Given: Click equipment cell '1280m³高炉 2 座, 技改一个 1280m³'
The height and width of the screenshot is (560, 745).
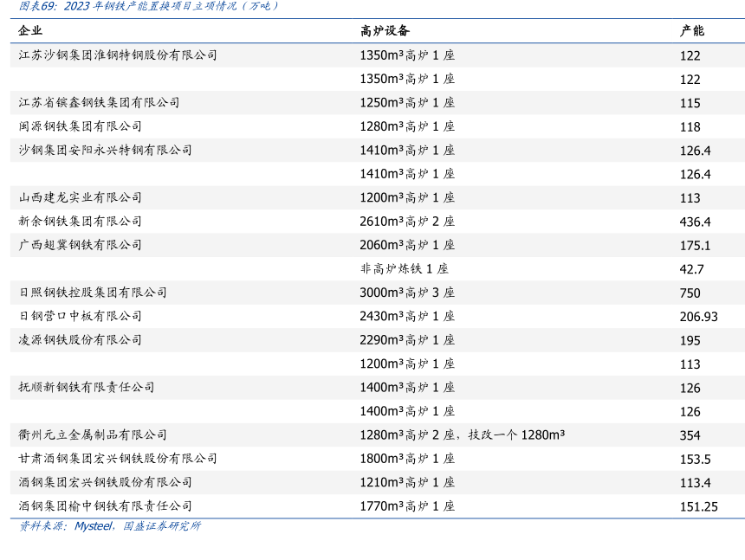Looking at the screenshot, I should coord(463,434).
